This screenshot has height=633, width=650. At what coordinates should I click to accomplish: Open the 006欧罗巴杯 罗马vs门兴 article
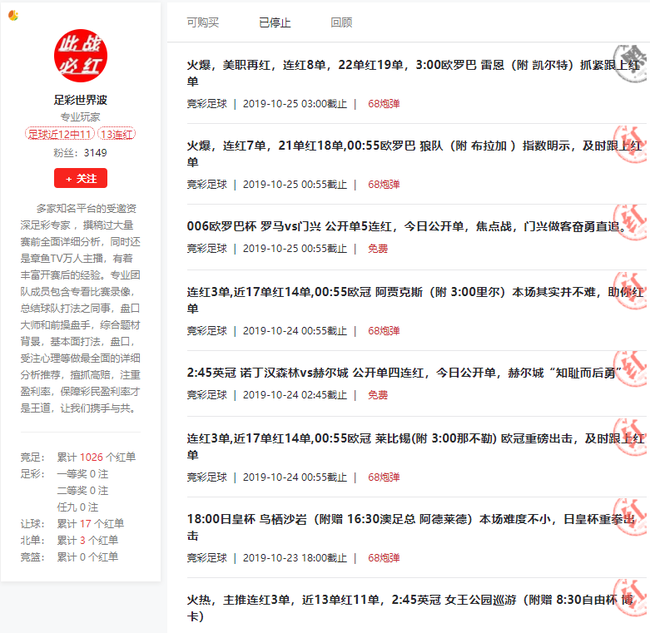[x=407, y=226]
